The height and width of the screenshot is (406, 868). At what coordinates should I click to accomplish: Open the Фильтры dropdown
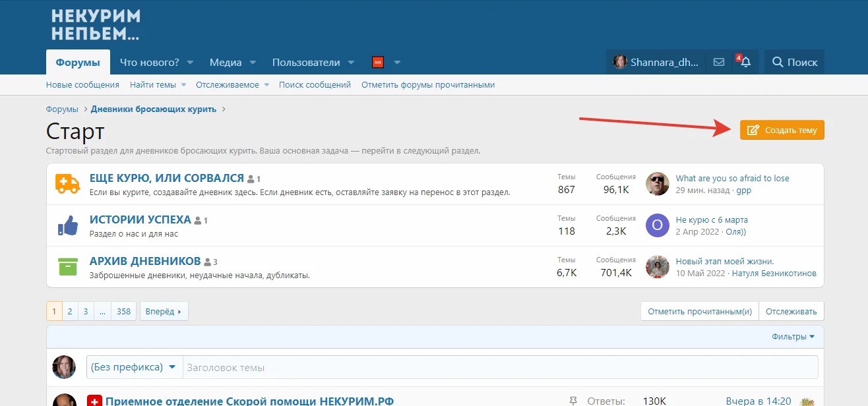(x=793, y=337)
